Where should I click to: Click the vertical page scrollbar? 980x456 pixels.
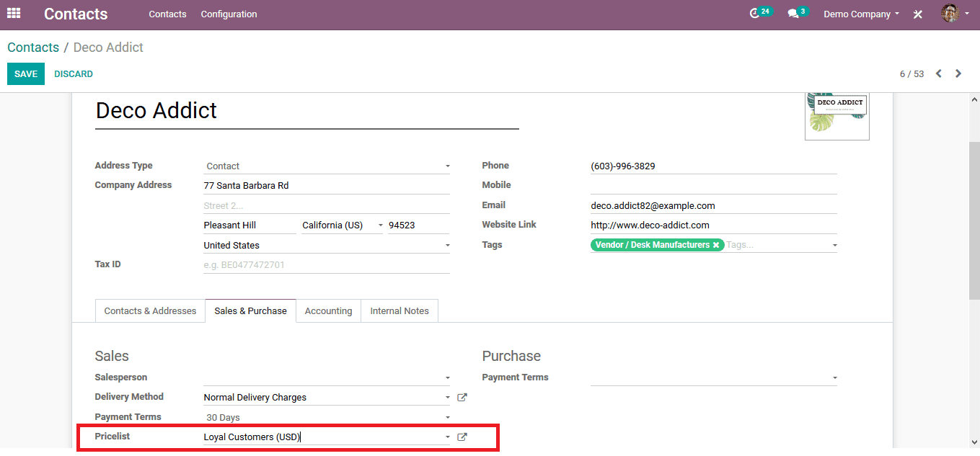974,219
